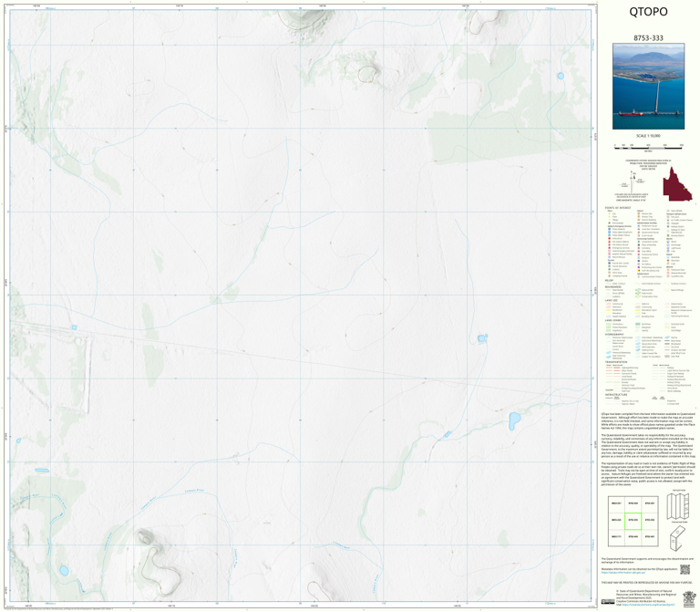Click the folded map stand diagram
Viewport: 700px width, 612px height.
[678, 538]
